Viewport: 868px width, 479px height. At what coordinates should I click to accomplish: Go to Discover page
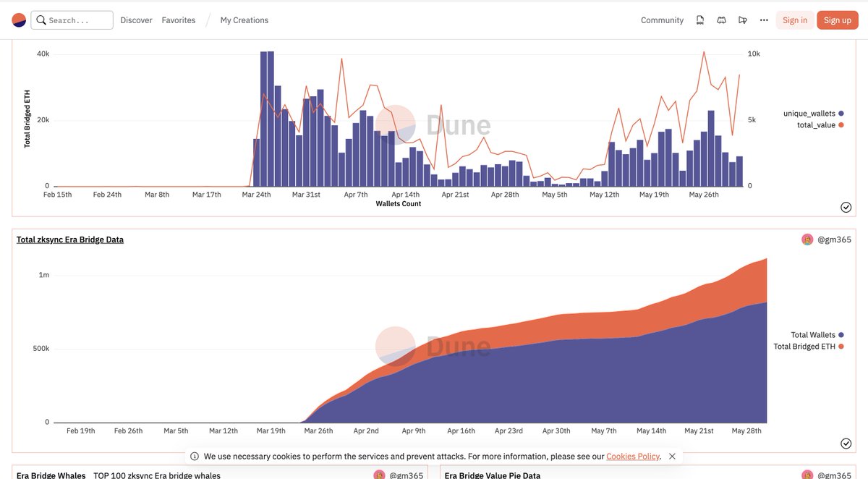point(136,20)
